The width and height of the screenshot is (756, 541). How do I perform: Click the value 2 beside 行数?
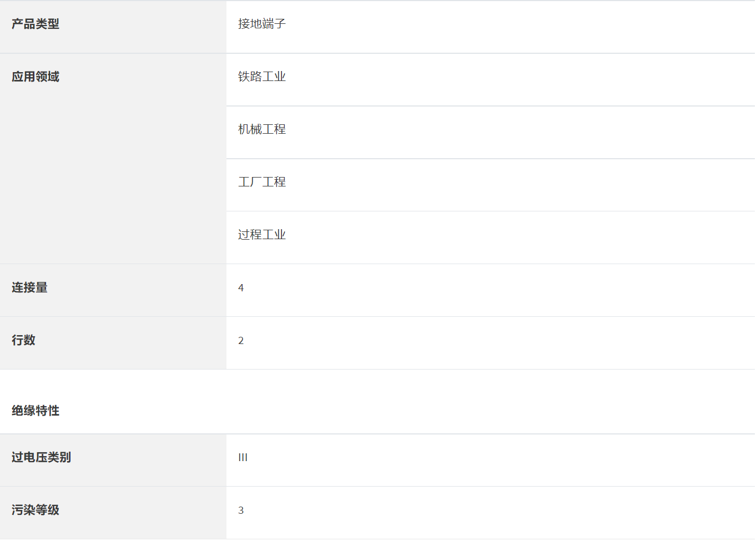click(x=241, y=341)
